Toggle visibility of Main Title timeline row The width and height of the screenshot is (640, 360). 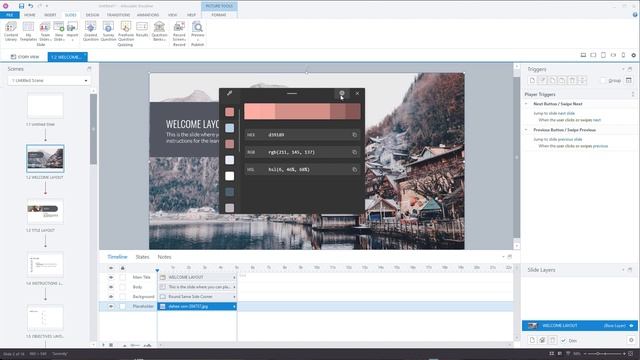coord(111,277)
